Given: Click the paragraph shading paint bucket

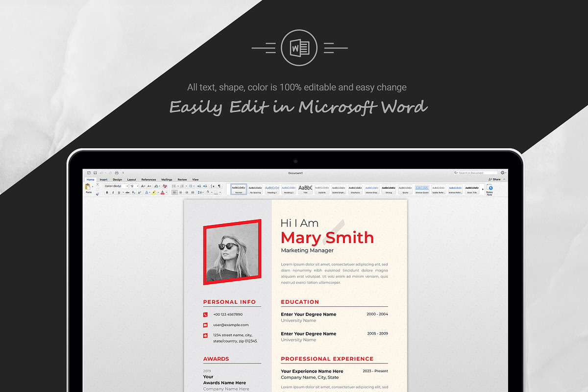Looking at the screenshot, I should (x=208, y=192).
